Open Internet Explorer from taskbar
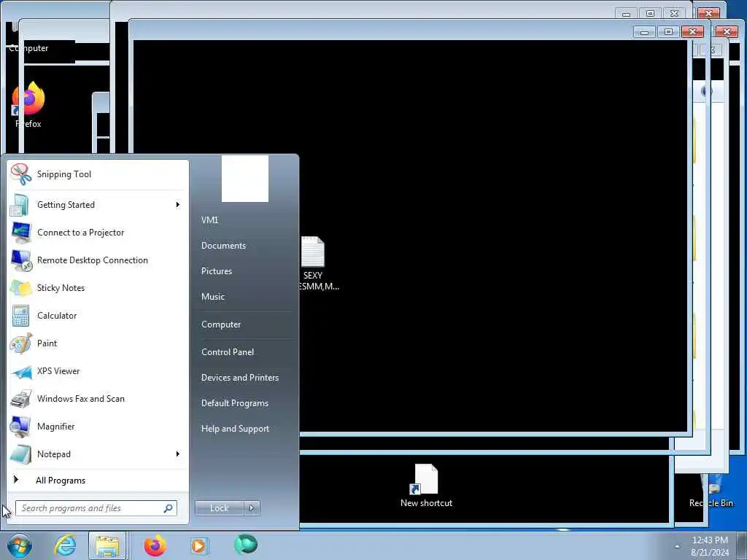Screen dimensions: 747x560 coord(65,545)
